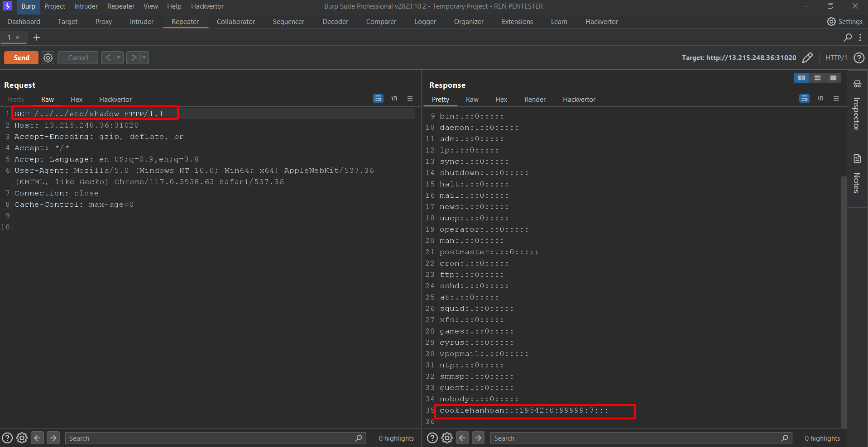
Task: Open the HTTP/1 protocol selector
Action: click(836, 57)
